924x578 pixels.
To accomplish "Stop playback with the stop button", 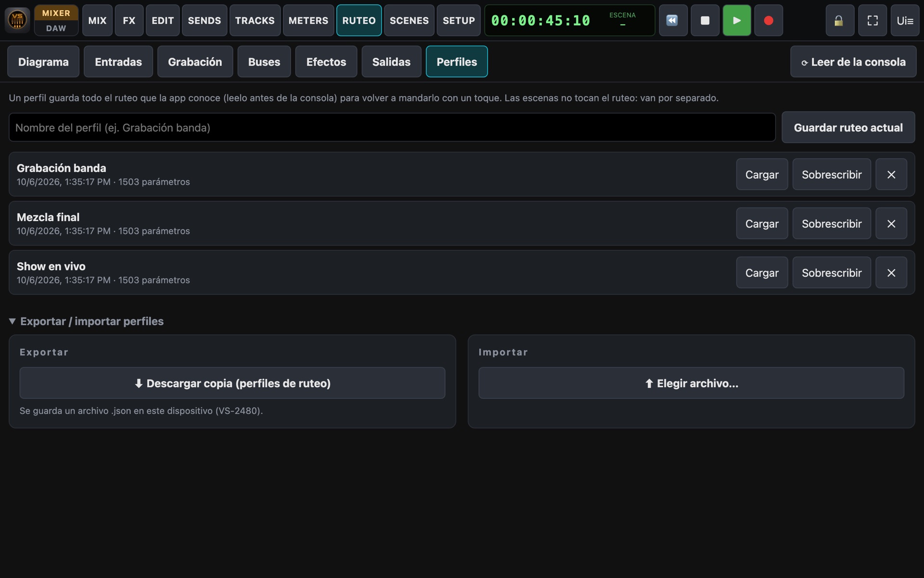I will pos(705,20).
